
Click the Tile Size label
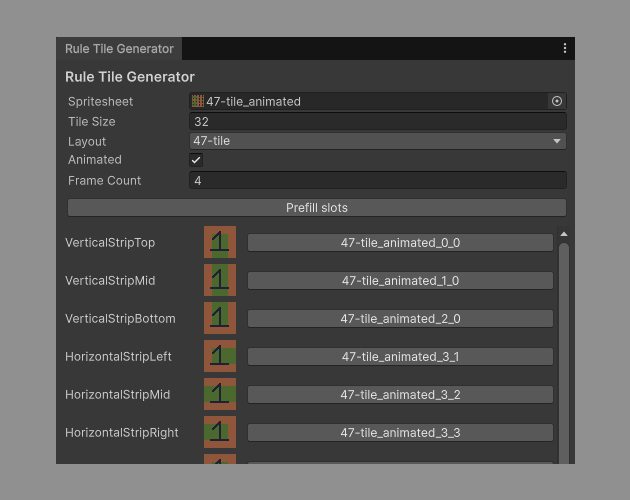(x=92, y=122)
